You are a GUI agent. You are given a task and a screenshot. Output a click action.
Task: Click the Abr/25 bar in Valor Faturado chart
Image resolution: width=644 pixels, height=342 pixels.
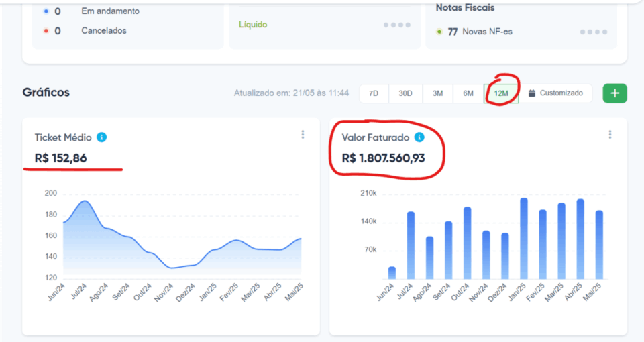(580, 239)
